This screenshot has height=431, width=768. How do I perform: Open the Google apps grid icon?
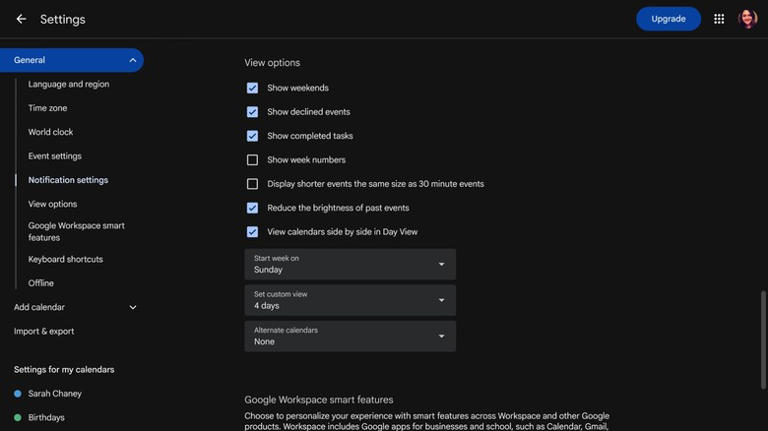[x=719, y=19]
